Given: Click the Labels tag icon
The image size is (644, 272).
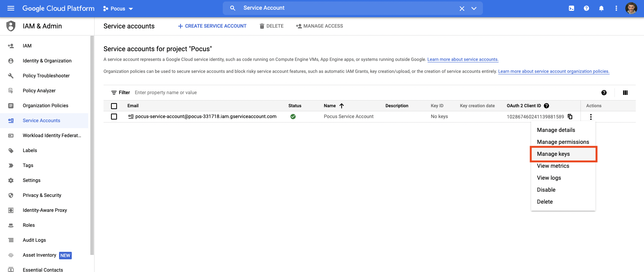Looking at the screenshot, I should point(11,150).
